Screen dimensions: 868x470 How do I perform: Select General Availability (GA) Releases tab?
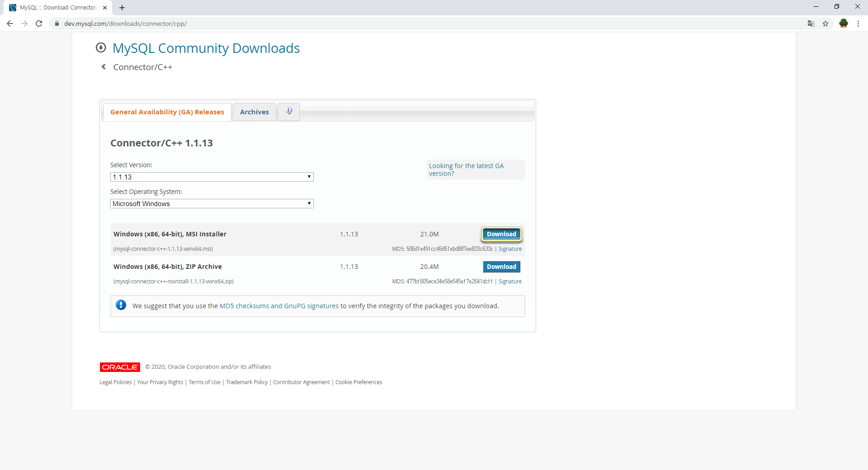coord(167,112)
